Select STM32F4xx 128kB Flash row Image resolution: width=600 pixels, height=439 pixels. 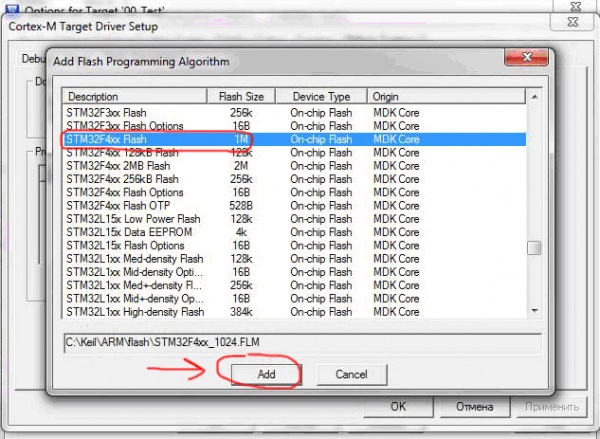294,153
